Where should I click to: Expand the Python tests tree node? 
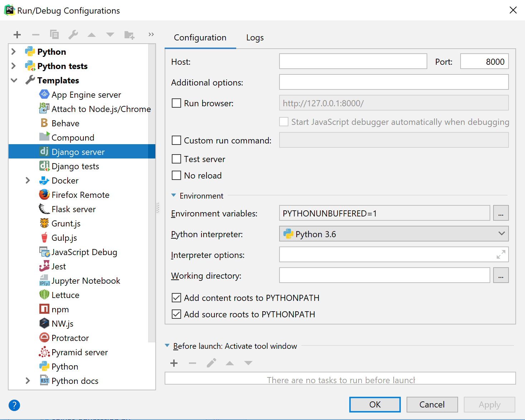[x=14, y=66]
